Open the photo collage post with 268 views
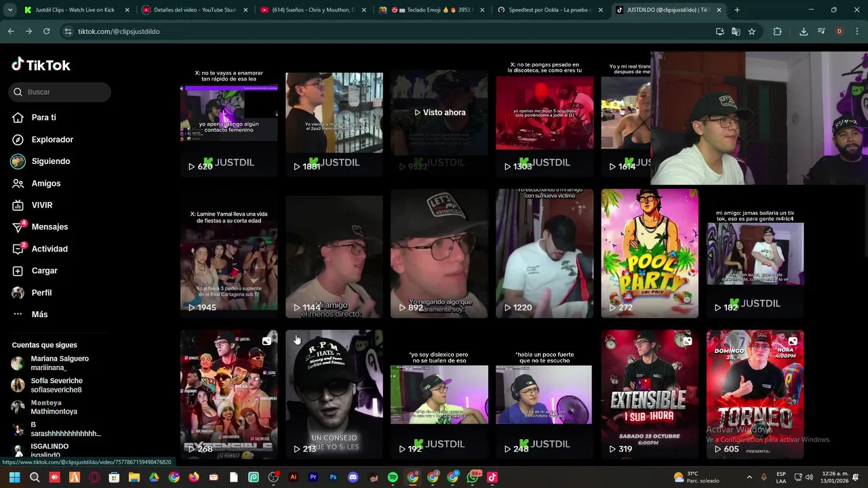868x488 pixels. coord(229,394)
